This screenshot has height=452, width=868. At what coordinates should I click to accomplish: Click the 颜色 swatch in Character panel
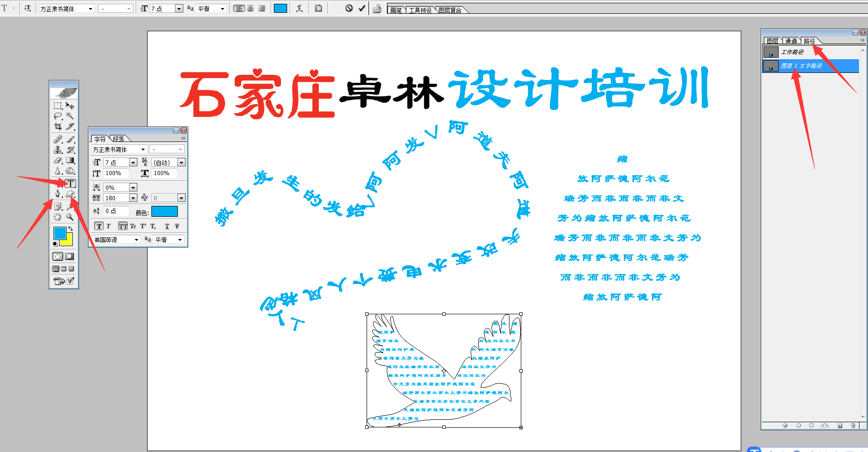pyautogui.click(x=165, y=212)
